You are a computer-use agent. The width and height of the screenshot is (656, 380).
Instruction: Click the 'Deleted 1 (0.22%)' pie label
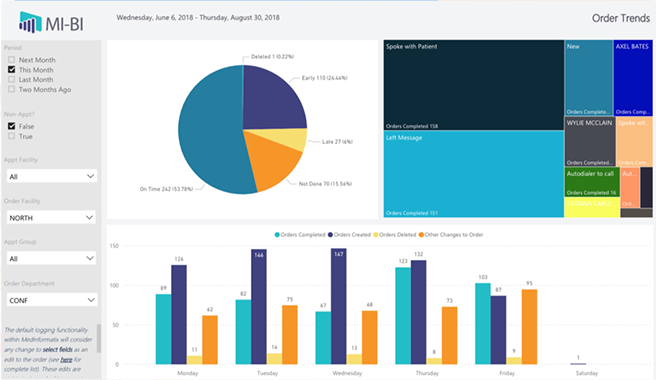pyautogui.click(x=272, y=56)
